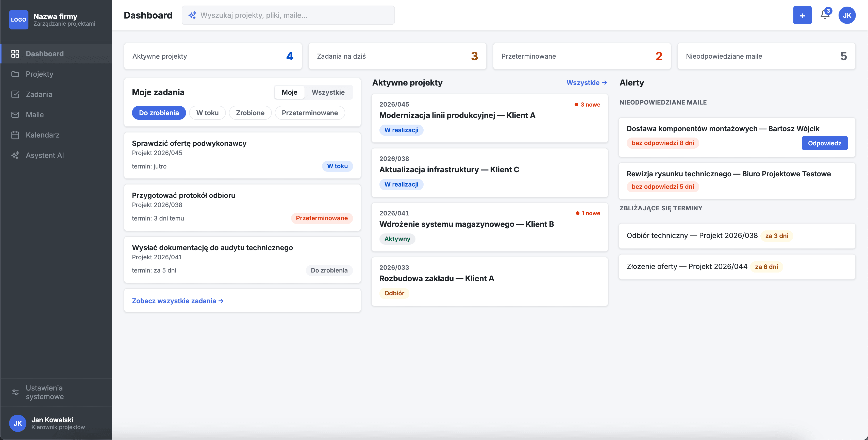The image size is (868, 440).
Task: Click the red Przeterminowane task badge
Action: tap(322, 218)
